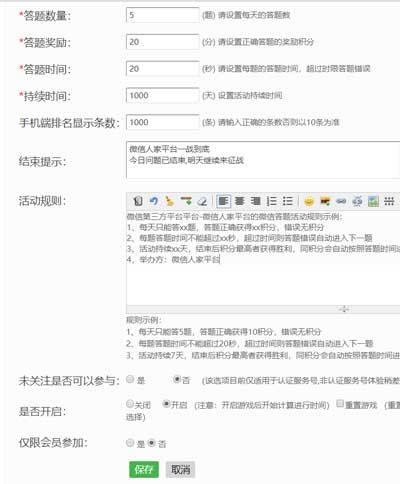
Task: Click example line starting 3、活动持续7天
Action: [263, 356]
